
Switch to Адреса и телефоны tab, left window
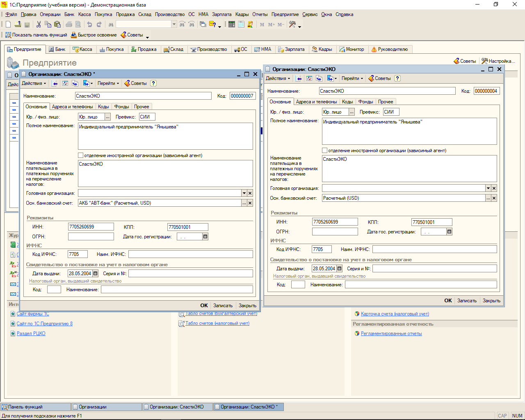coord(72,107)
